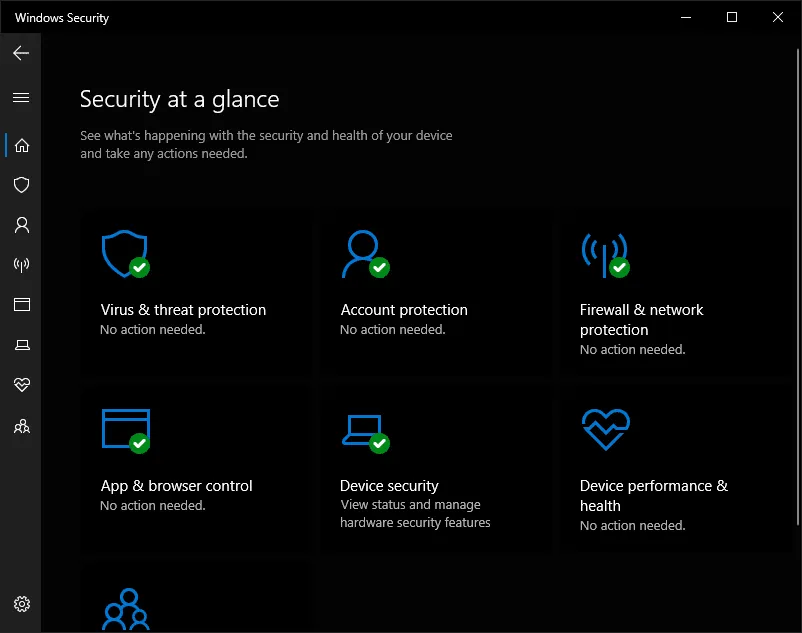Screen dimensions: 802x633
Task: Open sidebar firewall antenna icon
Action: [x=21, y=264]
